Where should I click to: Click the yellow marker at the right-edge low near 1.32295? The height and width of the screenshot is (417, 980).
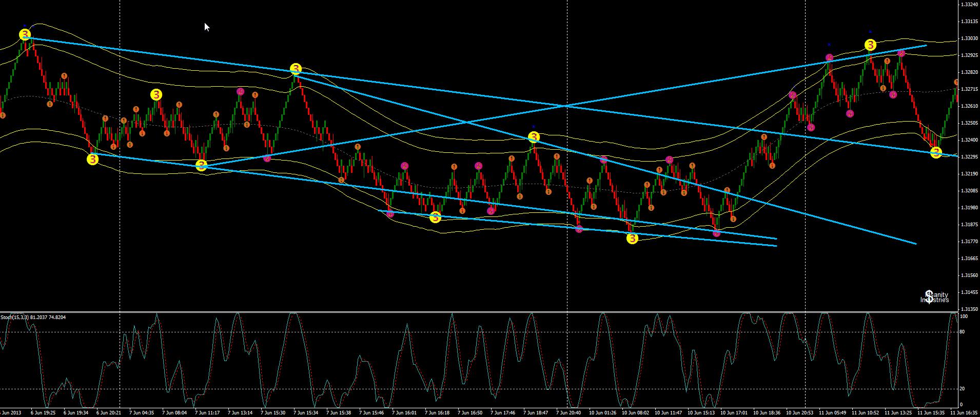pos(936,152)
